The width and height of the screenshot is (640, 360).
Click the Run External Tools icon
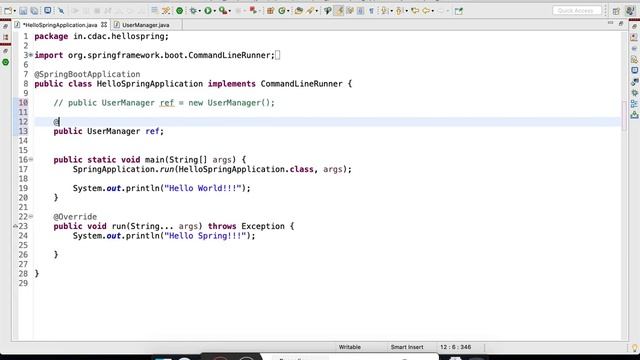pos(223,11)
